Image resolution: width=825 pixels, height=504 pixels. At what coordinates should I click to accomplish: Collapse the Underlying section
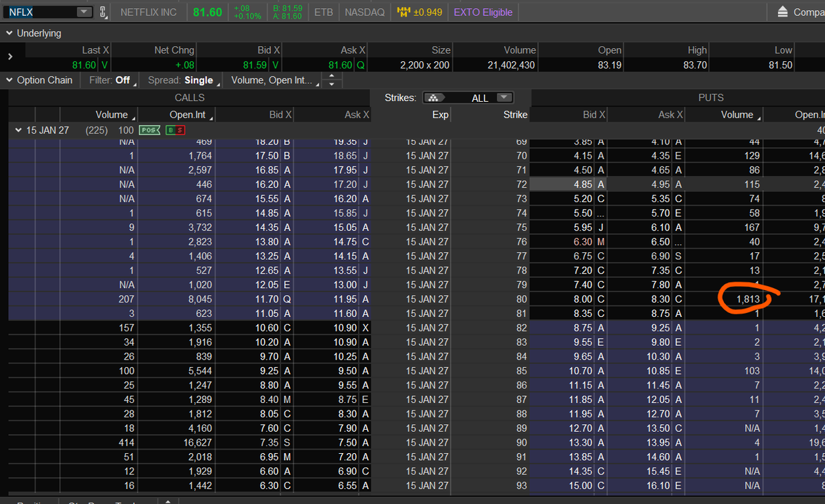tap(9, 33)
